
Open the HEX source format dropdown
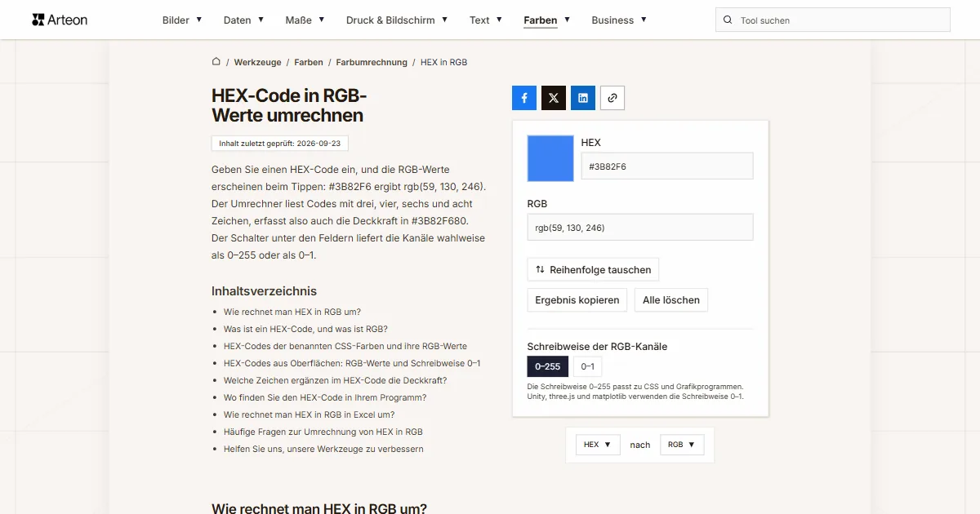[598, 445]
